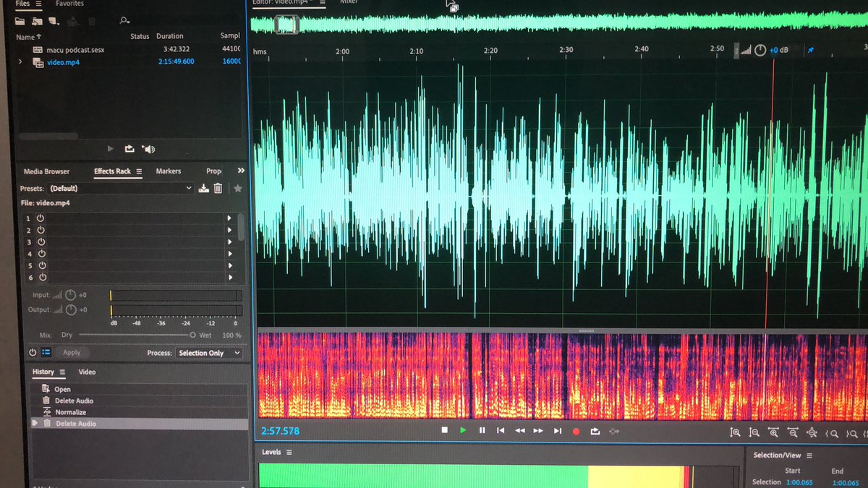
Task: Open the New File icon menu
Action: (54, 21)
